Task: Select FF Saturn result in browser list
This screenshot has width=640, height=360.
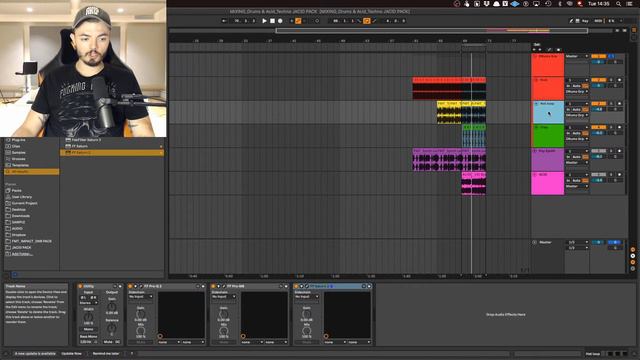Action: 112,146
